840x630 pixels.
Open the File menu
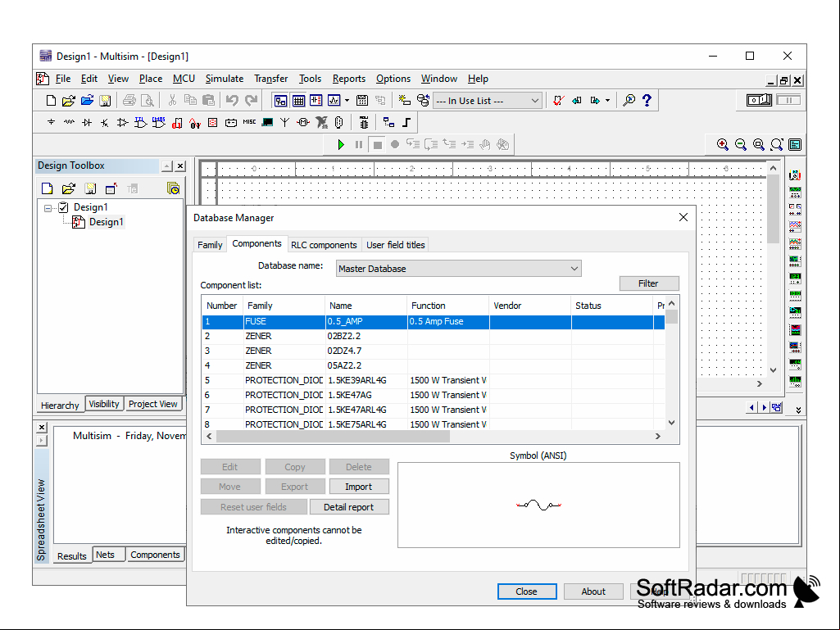coord(62,79)
